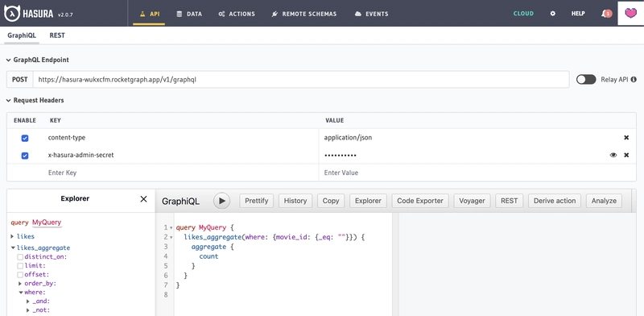Open query History
This screenshot has height=316, width=644.
pyautogui.click(x=295, y=201)
